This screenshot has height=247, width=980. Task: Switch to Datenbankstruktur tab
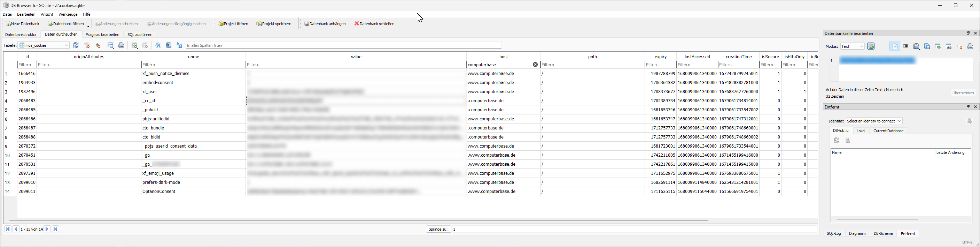[21, 35]
